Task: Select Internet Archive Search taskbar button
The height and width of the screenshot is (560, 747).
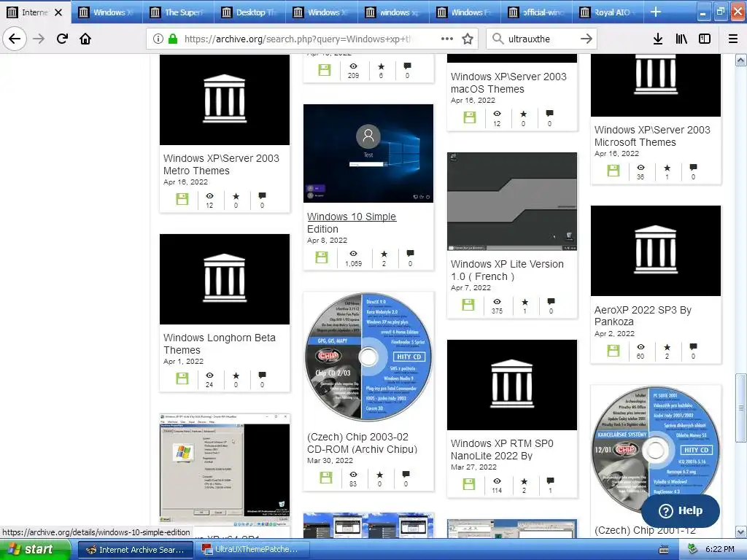Action: [135, 550]
